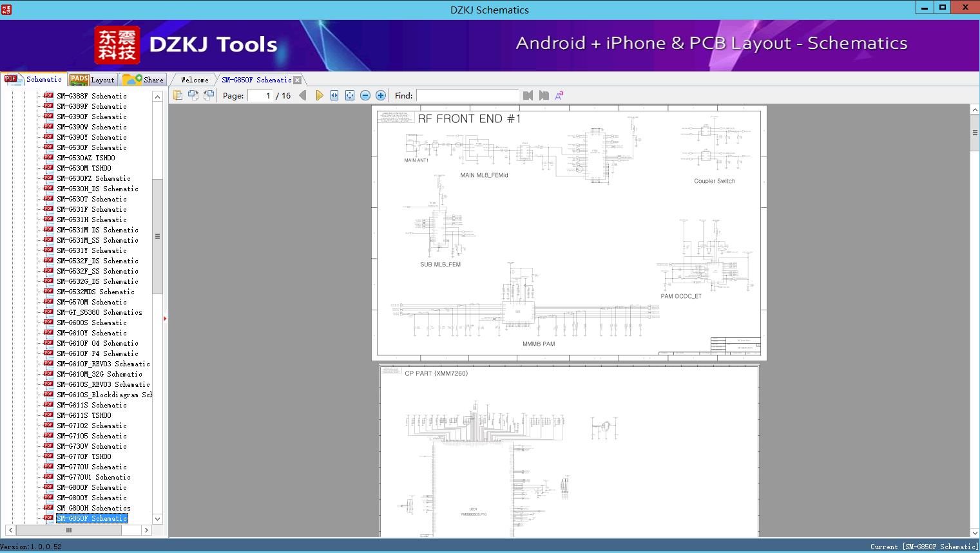This screenshot has width=980, height=553.
Task: Click the tree horizontal scrollbar thumb
Action: pyautogui.click(x=69, y=530)
